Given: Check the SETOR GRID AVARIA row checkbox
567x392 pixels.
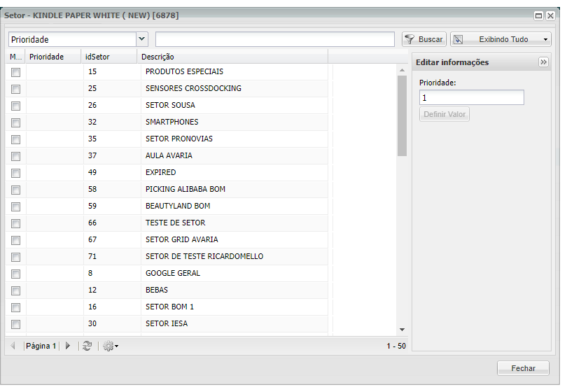Looking at the screenshot, I should click(x=15, y=241).
